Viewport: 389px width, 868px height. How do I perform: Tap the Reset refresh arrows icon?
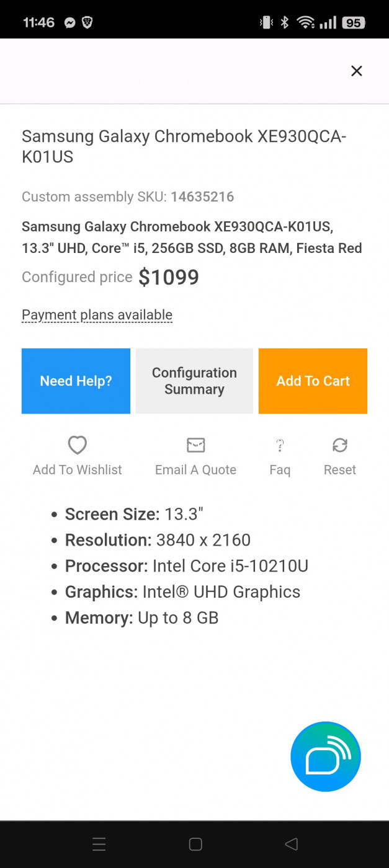340,445
